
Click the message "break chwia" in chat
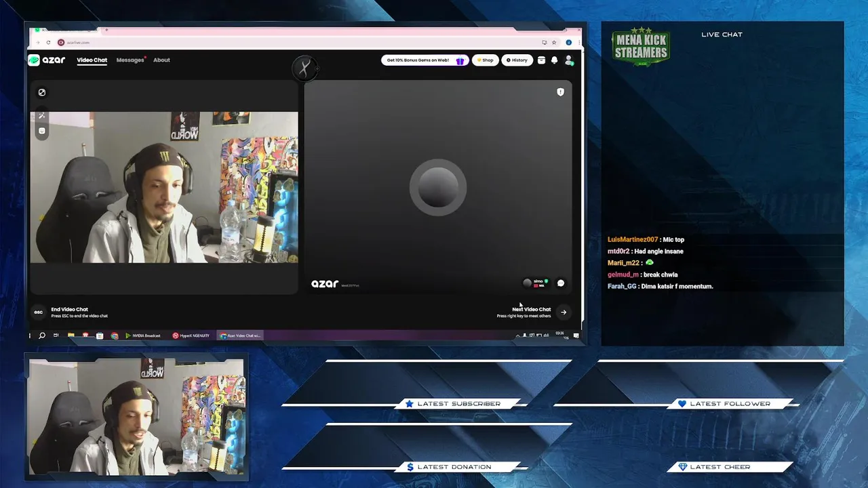[660, 274]
